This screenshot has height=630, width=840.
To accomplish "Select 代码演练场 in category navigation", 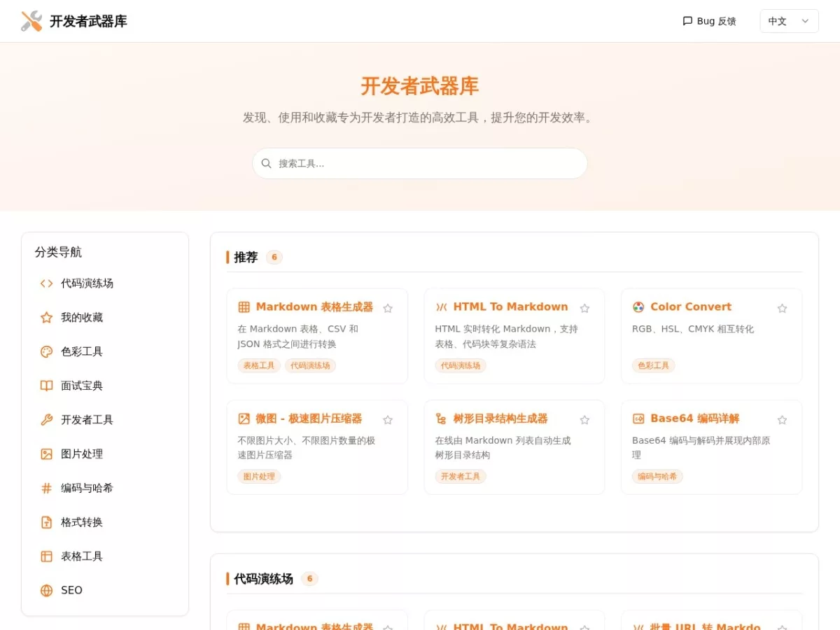I will 105,283.
